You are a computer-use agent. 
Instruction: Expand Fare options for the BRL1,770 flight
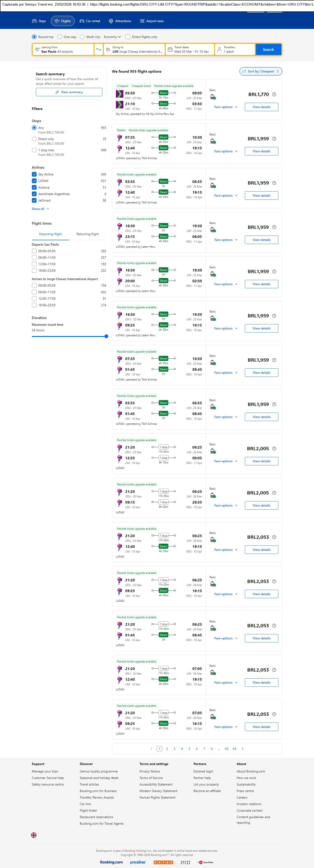tap(226, 107)
